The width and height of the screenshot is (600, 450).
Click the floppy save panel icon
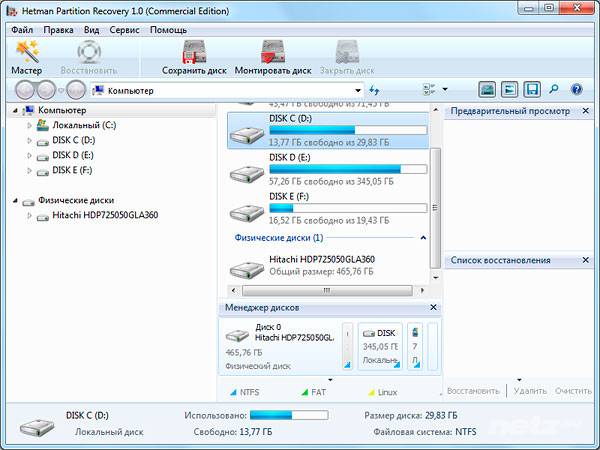pyautogui.click(x=532, y=90)
